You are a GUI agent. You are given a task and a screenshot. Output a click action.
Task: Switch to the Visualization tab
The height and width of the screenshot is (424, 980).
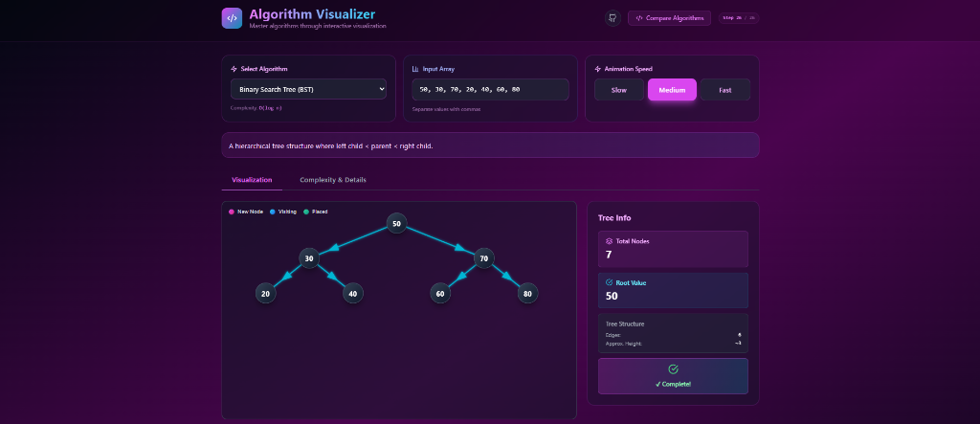tap(252, 180)
